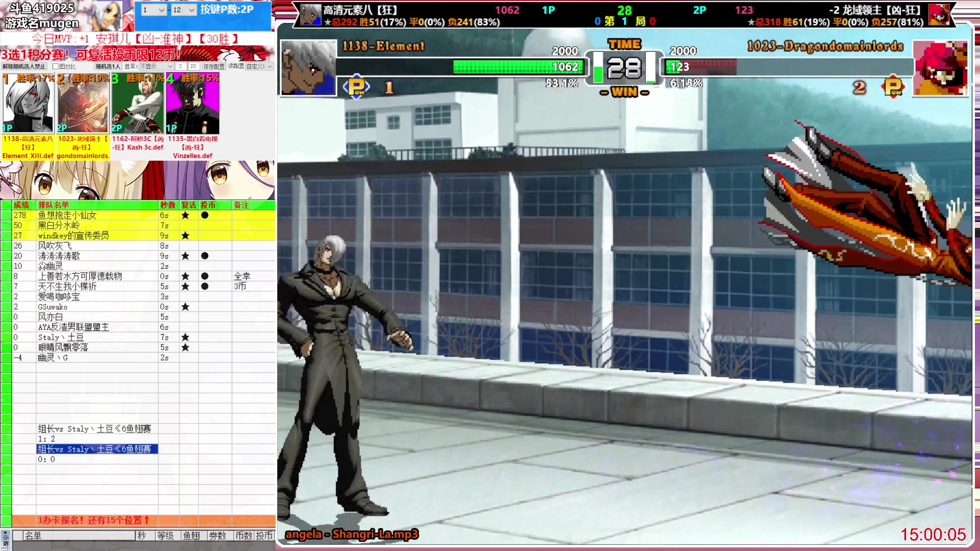Click the revive star for windkey的宣传委员
Viewport: 980px width, 551px height.
(x=185, y=236)
